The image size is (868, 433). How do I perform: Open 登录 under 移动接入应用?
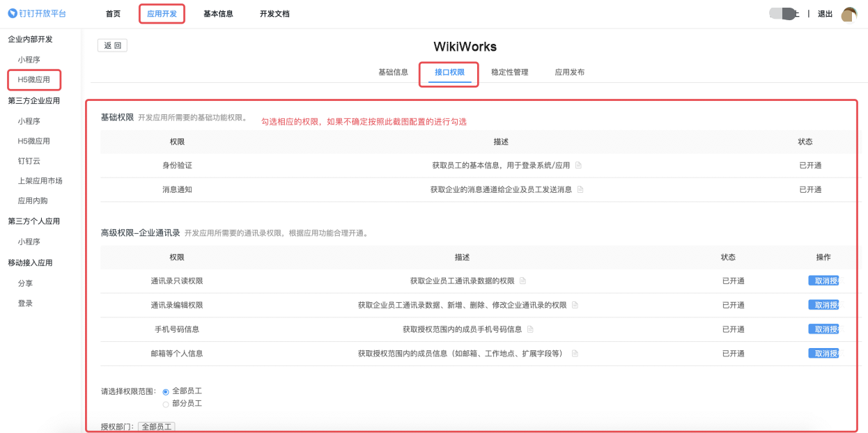click(25, 304)
